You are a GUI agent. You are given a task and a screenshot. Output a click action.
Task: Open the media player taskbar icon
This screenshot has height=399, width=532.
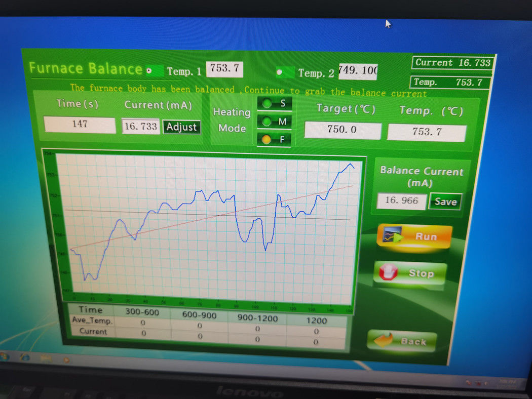point(66,360)
